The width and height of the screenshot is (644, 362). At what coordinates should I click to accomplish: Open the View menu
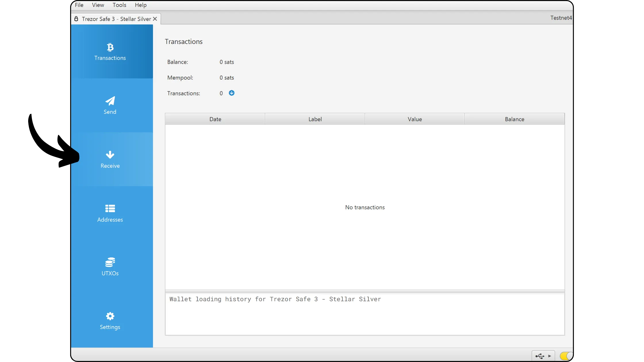point(98,5)
